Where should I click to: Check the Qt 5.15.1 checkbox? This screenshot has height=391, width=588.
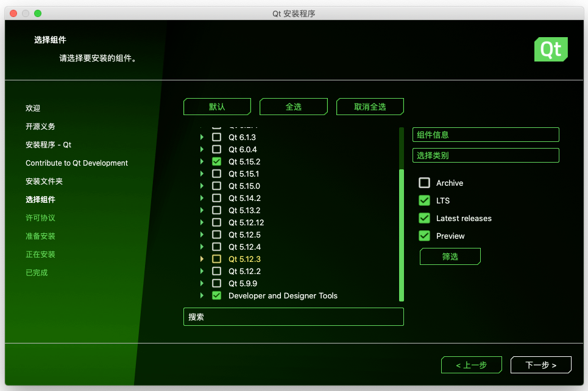point(216,174)
